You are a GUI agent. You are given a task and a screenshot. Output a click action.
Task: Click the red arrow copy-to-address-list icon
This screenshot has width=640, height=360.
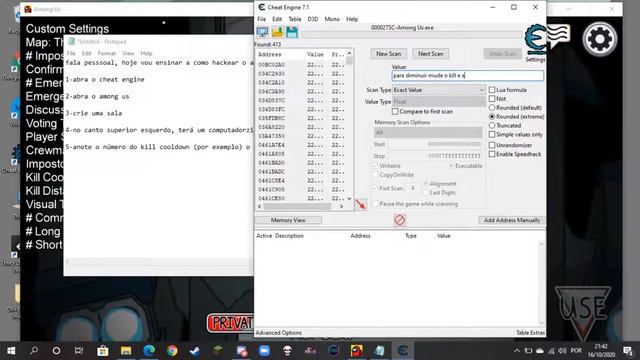click(361, 204)
